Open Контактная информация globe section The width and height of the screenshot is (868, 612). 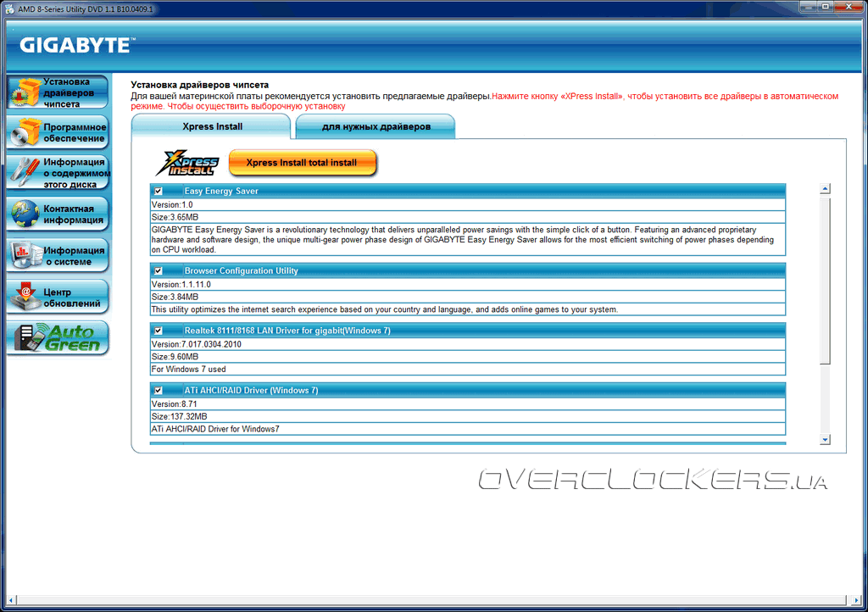coord(58,214)
